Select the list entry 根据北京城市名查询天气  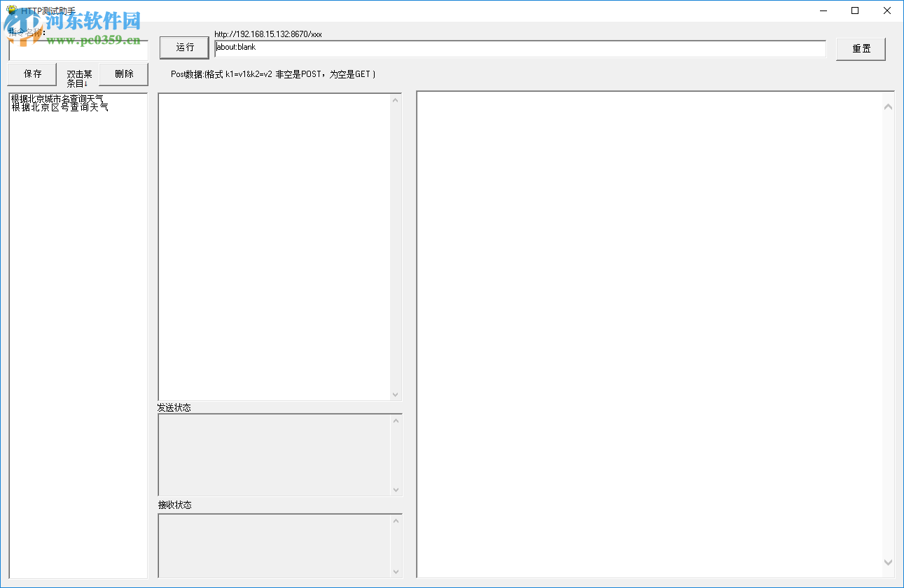click(57, 99)
